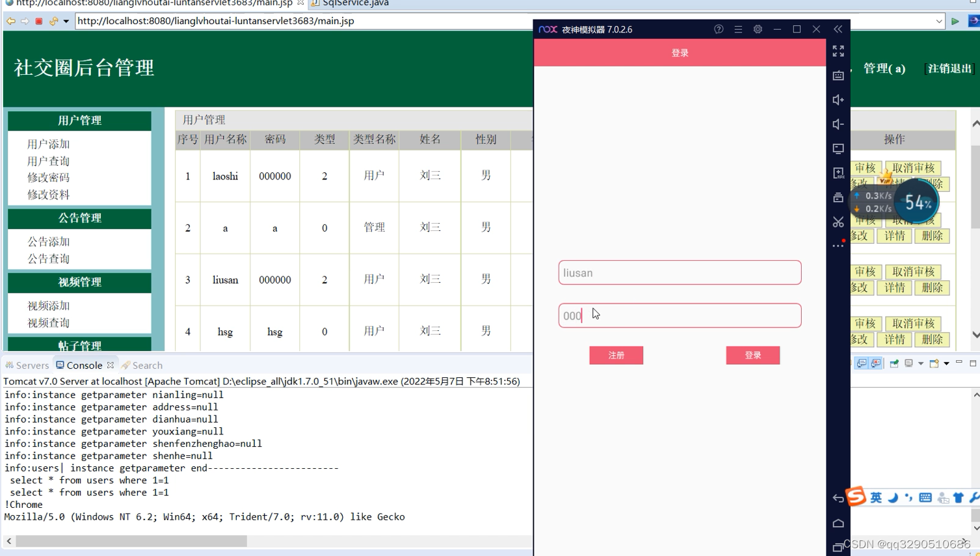The image size is (980, 556).
Task: Toggle Sogou punctuation mode icon
Action: [x=908, y=497]
